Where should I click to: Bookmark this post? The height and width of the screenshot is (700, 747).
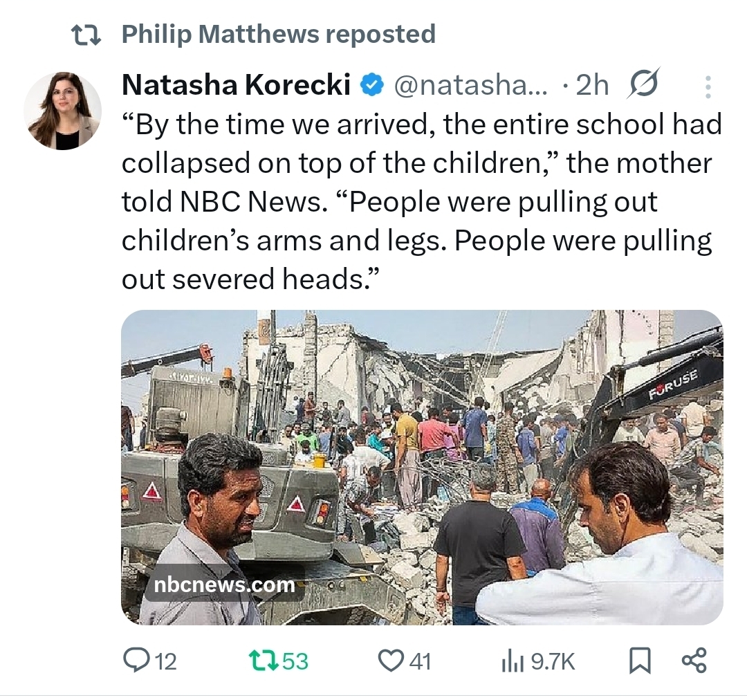(x=640, y=662)
